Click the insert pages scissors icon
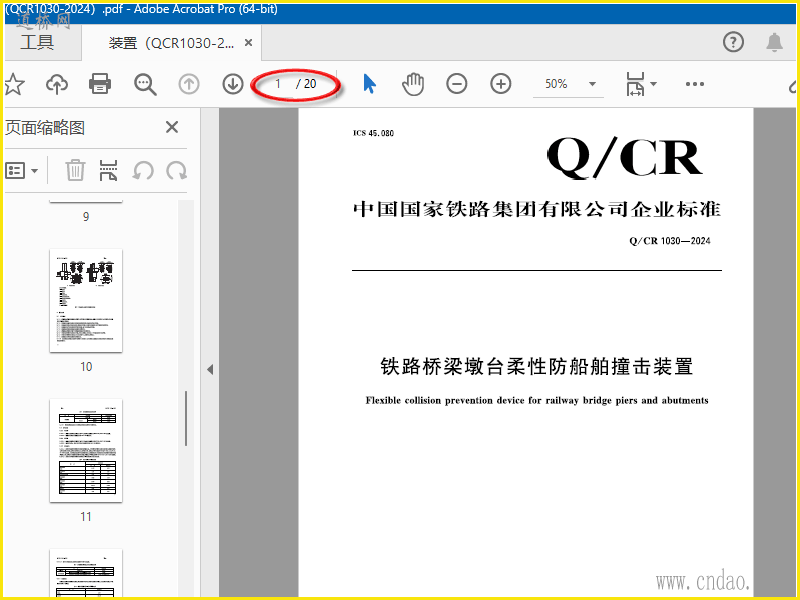This screenshot has width=800, height=600. 108,170
